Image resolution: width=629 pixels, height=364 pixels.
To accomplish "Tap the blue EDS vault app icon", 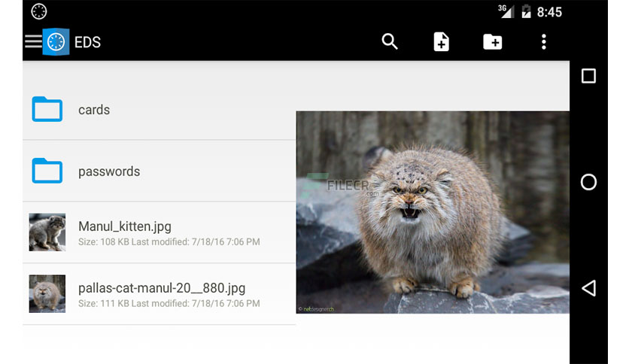I will point(56,41).
